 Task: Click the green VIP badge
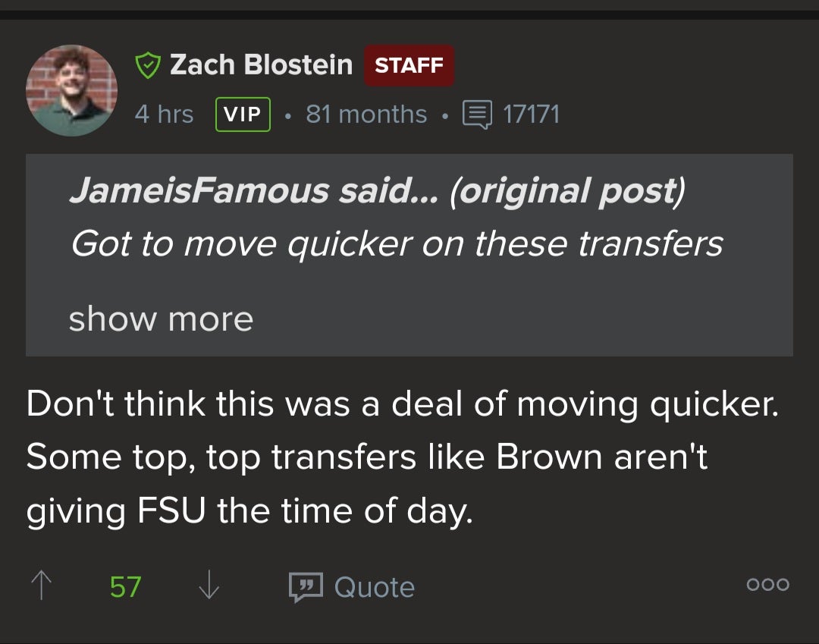click(243, 115)
